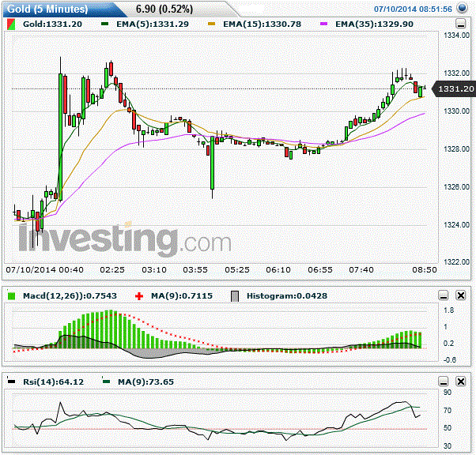Click the EMA(15) orange legend swatch
This screenshot has width=476, height=455.
point(212,24)
